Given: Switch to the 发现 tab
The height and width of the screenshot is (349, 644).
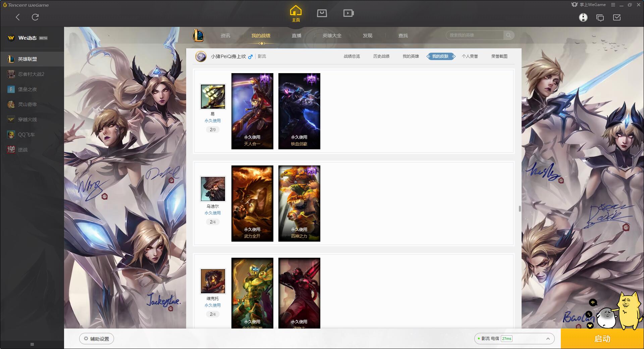Looking at the screenshot, I should tap(368, 36).
